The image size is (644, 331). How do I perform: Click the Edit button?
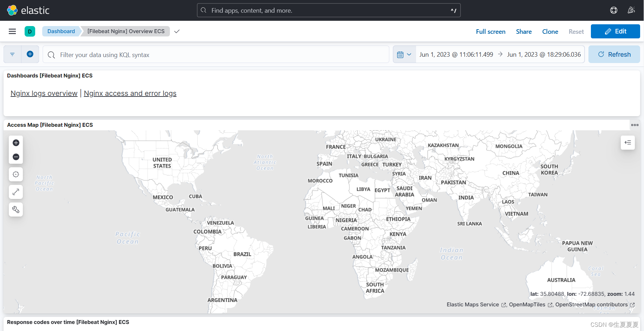(615, 31)
